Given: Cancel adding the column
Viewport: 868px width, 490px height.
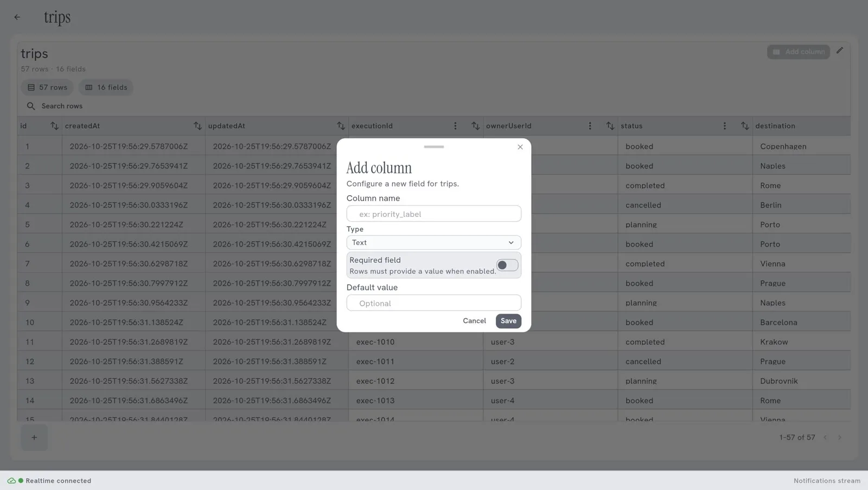Looking at the screenshot, I should pos(474,321).
